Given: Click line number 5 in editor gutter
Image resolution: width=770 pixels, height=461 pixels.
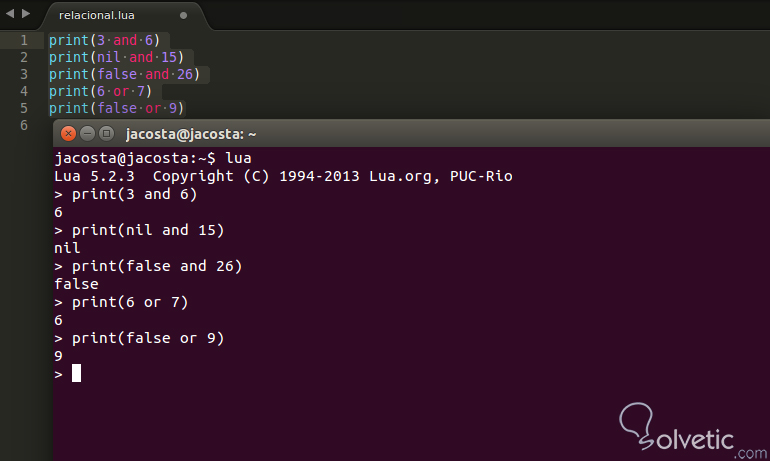Looking at the screenshot, I should (23, 109).
